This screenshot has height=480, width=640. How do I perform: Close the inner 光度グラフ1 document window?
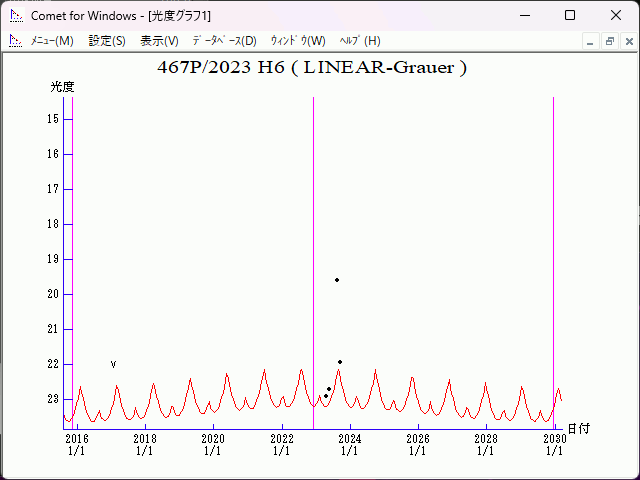pyautogui.click(x=627, y=41)
